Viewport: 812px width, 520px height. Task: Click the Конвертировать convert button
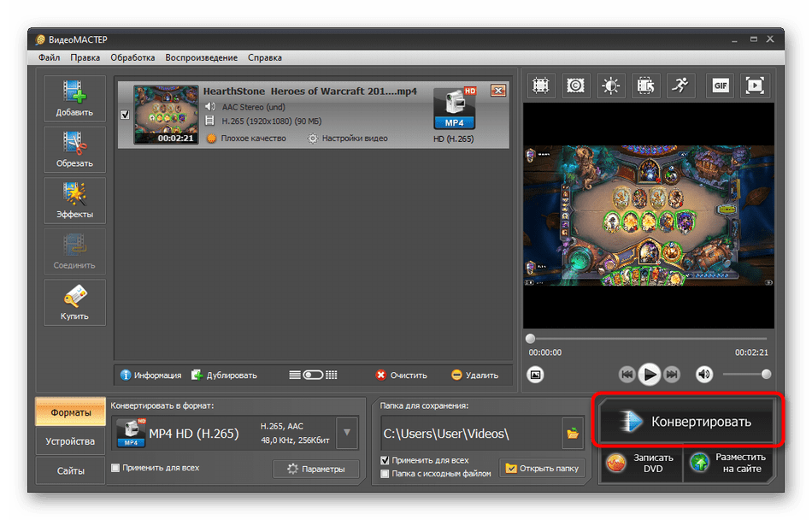click(x=687, y=421)
